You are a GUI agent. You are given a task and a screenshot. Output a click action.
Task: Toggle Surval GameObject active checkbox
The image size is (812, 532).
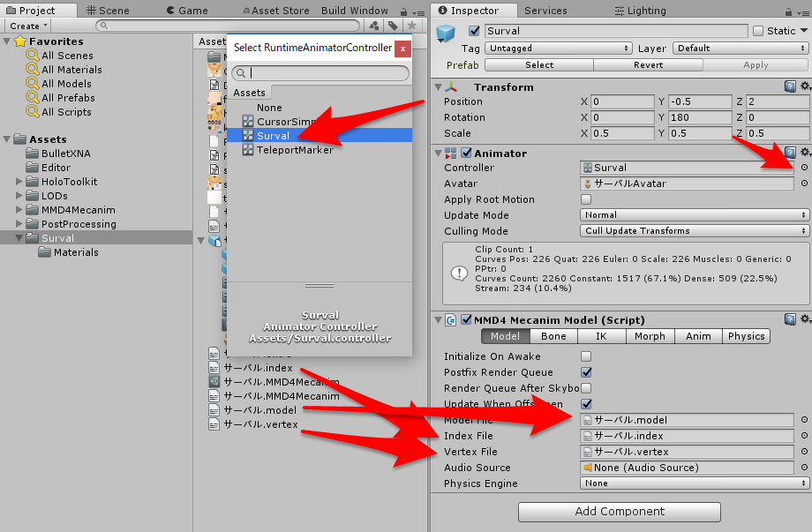(x=474, y=31)
